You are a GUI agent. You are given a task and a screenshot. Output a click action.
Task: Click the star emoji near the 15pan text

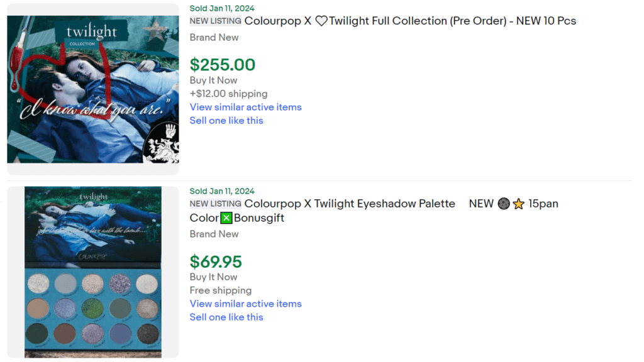tap(519, 204)
